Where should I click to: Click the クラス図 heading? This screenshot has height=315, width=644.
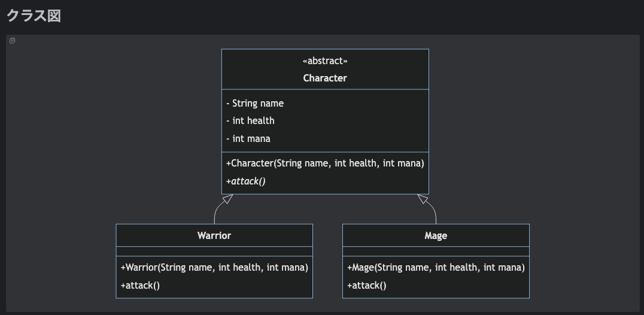click(x=34, y=16)
